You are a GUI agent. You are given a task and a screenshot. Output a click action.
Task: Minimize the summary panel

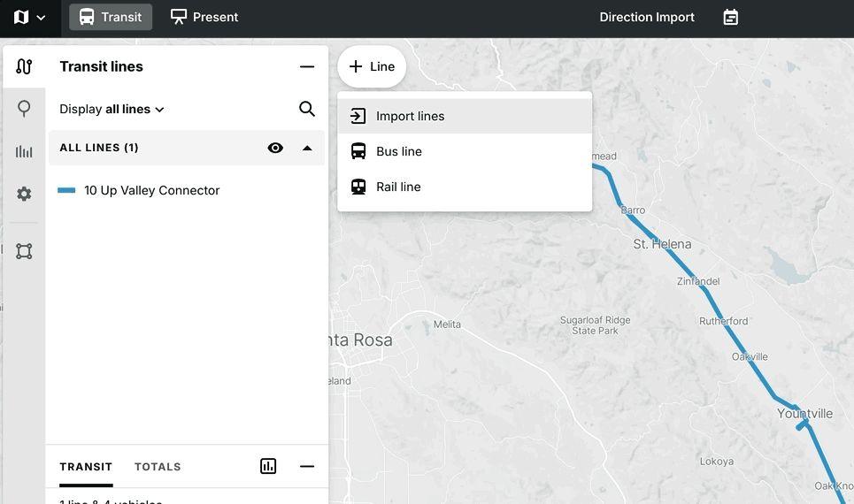point(307,467)
